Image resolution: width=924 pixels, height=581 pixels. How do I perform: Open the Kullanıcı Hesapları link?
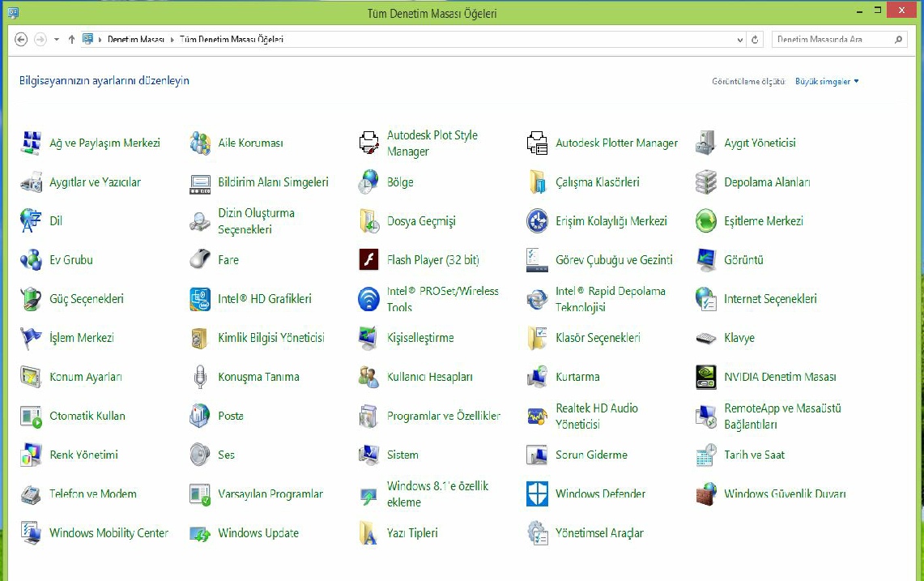tap(429, 377)
